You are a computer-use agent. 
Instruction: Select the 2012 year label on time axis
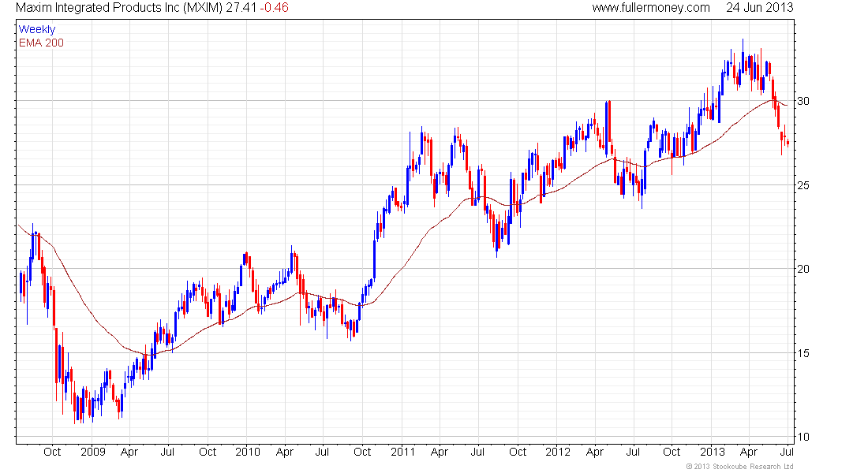point(557,452)
